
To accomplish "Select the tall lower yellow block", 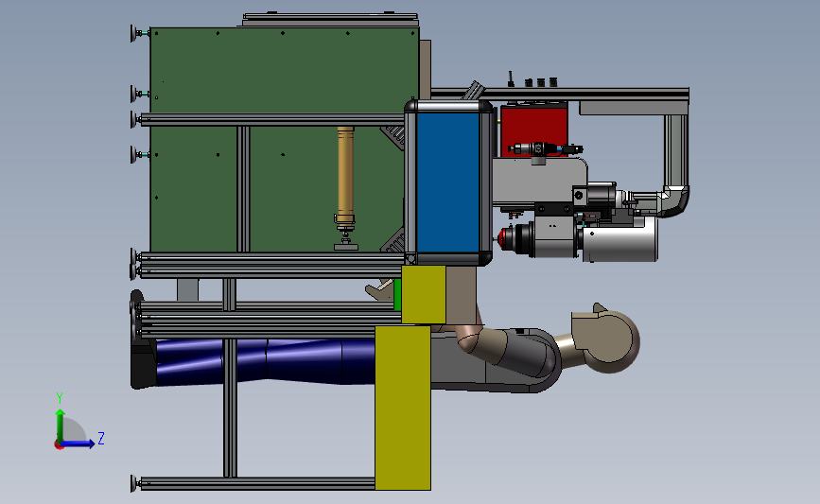I will [403, 408].
